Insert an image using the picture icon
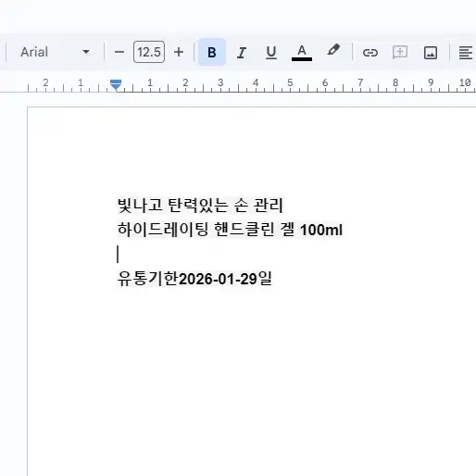The height and width of the screenshot is (476, 476). pos(431,53)
